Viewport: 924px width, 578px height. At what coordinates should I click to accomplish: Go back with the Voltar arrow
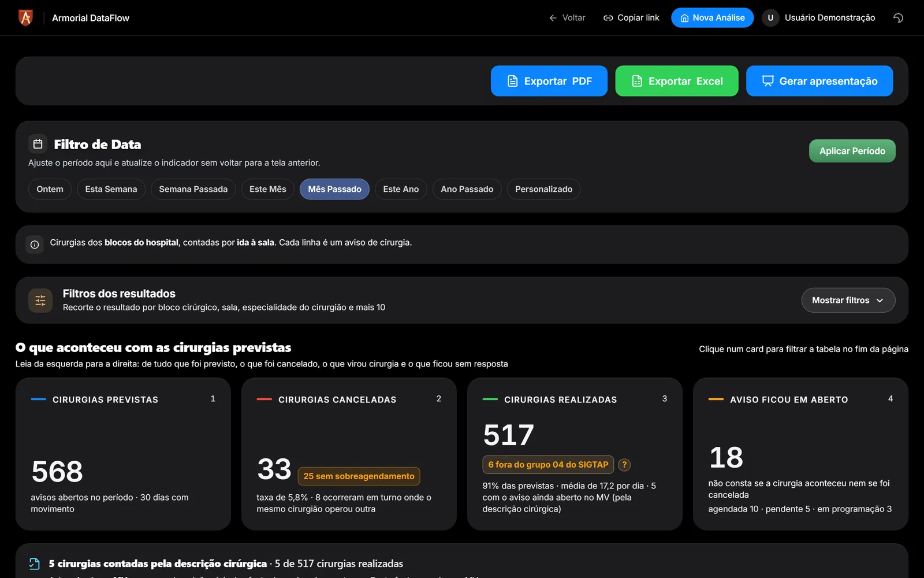point(553,18)
